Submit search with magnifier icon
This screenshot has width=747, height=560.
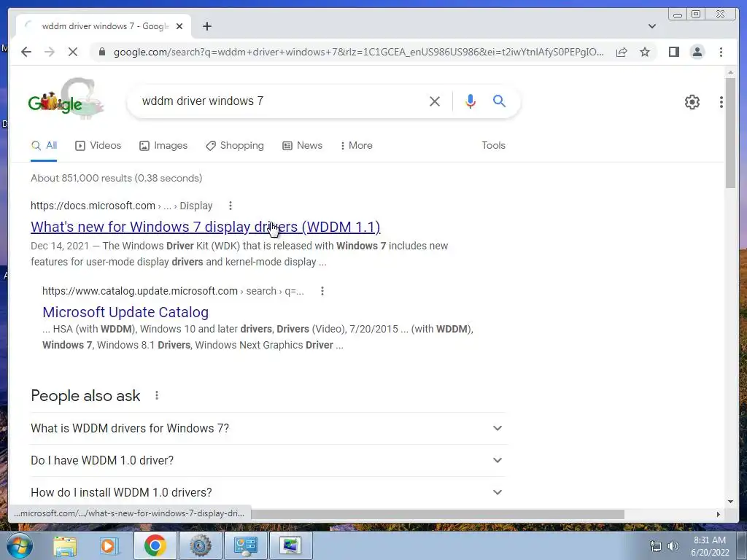[499, 101]
